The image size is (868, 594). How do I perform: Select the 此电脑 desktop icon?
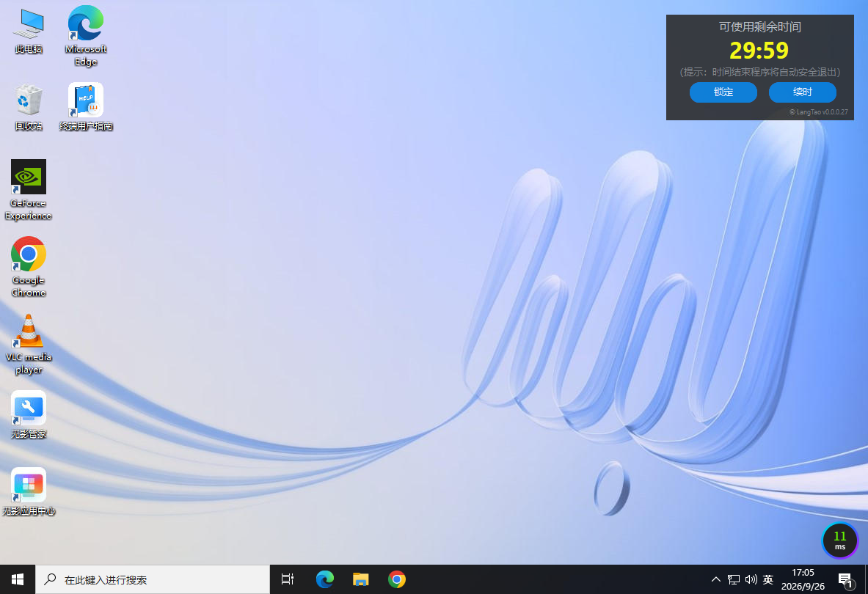tap(29, 32)
